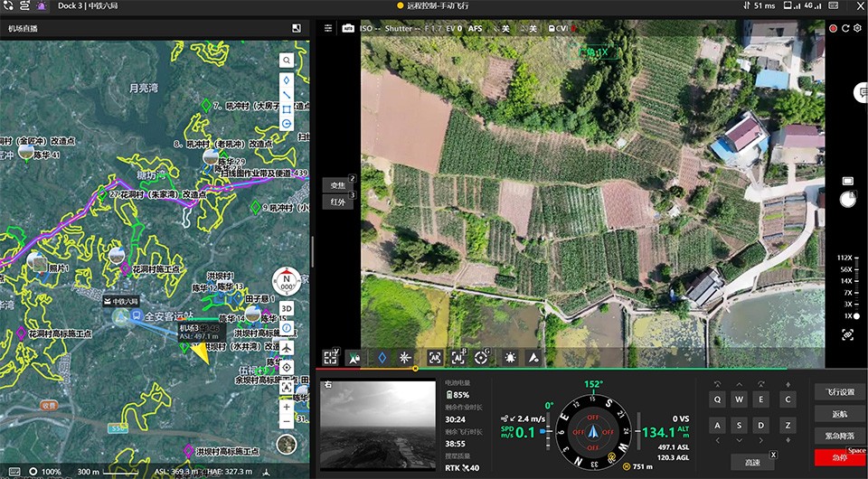This screenshot has height=479, width=868.
Task: Click the battery timeline home marker
Action: [x=415, y=369]
